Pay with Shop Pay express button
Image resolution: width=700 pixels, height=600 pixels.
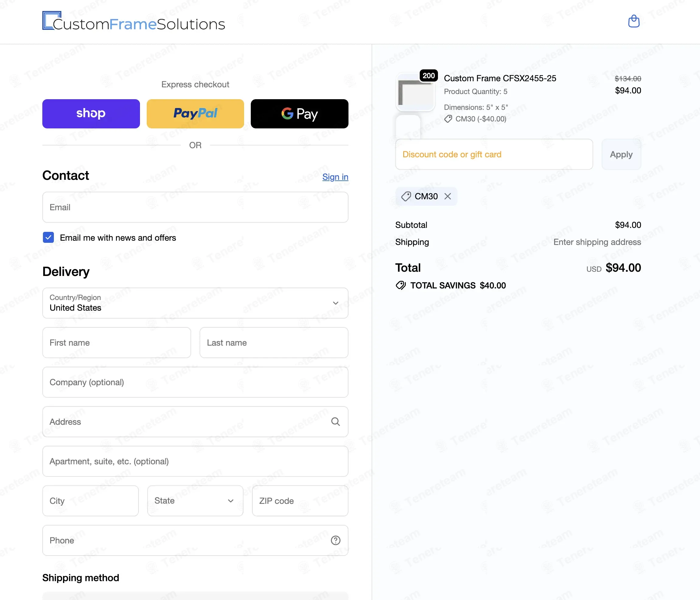(91, 113)
